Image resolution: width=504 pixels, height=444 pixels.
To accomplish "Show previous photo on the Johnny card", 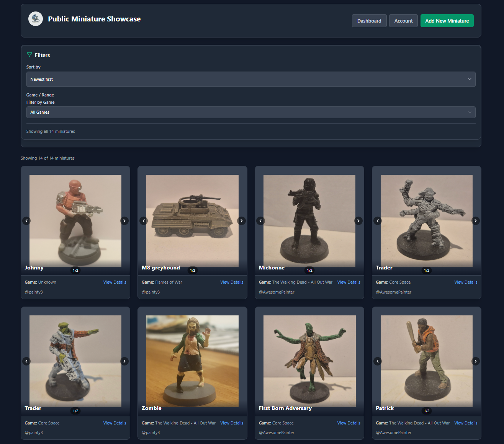I will pos(26,221).
